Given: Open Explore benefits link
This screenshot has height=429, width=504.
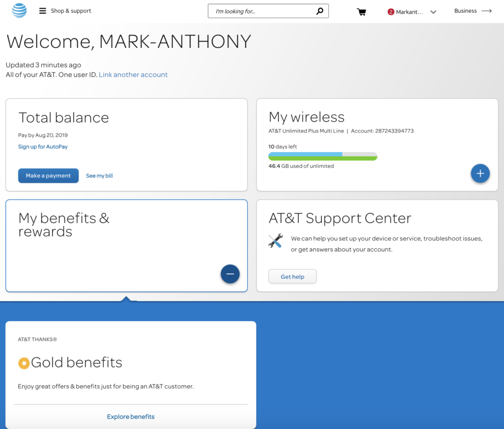Looking at the screenshot, I should (x=130, y=417).
